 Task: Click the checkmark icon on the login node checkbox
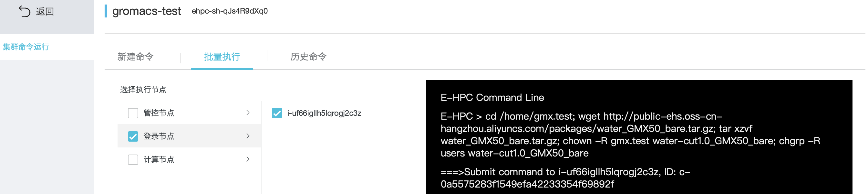(133, 136)
